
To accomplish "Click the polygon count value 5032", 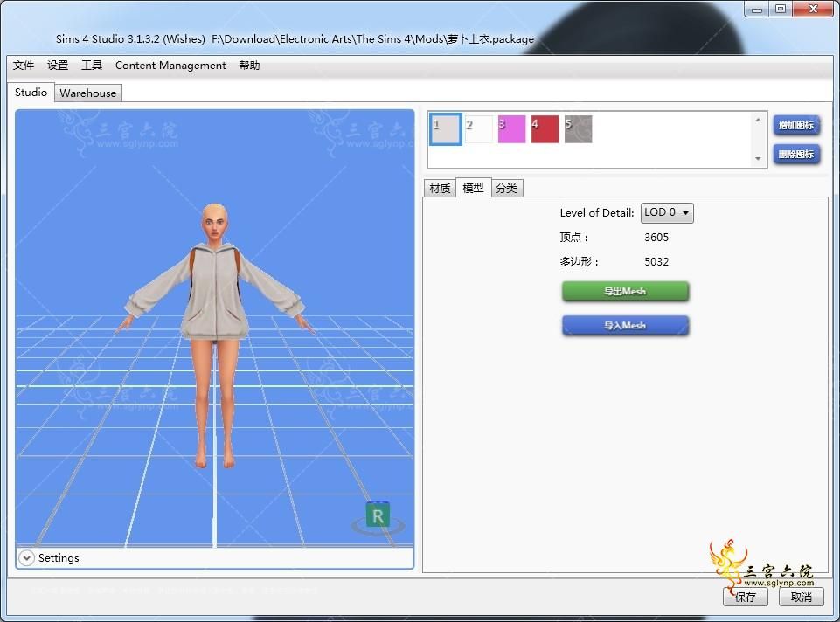I will [x=656, y=262].
